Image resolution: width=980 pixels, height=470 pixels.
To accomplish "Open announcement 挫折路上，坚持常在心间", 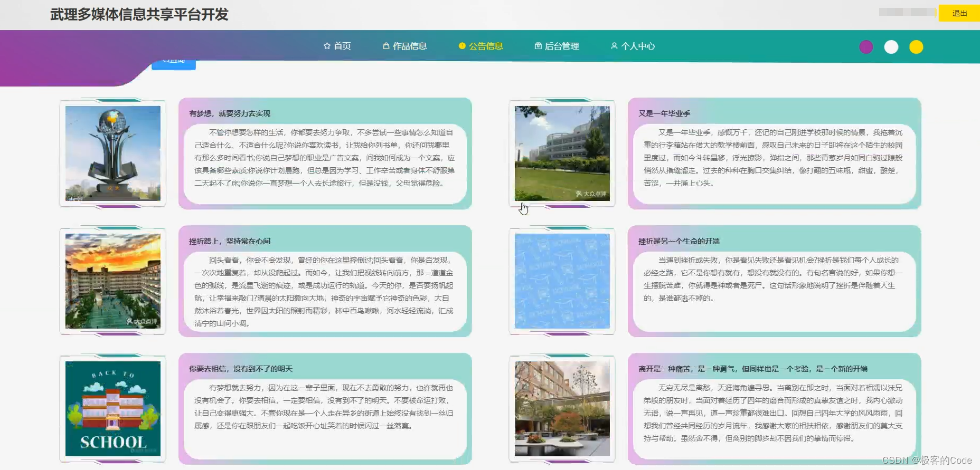I will [230, 241].
